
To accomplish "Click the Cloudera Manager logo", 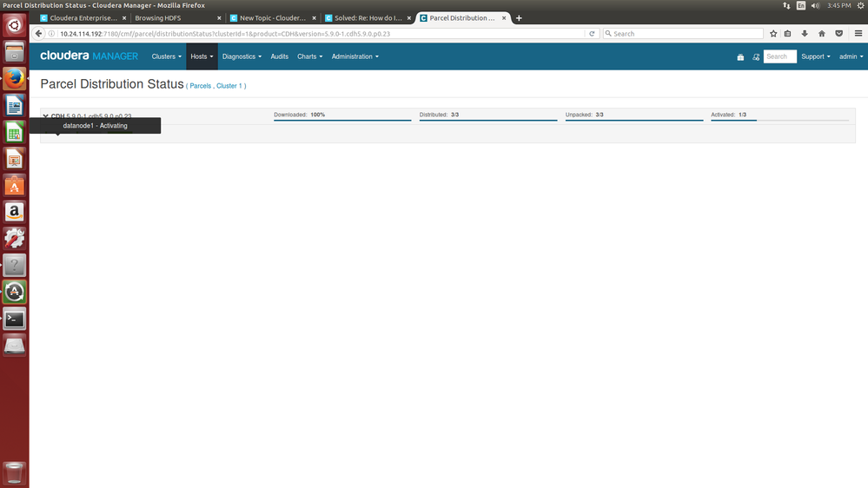I will click(x=89, y=56).
